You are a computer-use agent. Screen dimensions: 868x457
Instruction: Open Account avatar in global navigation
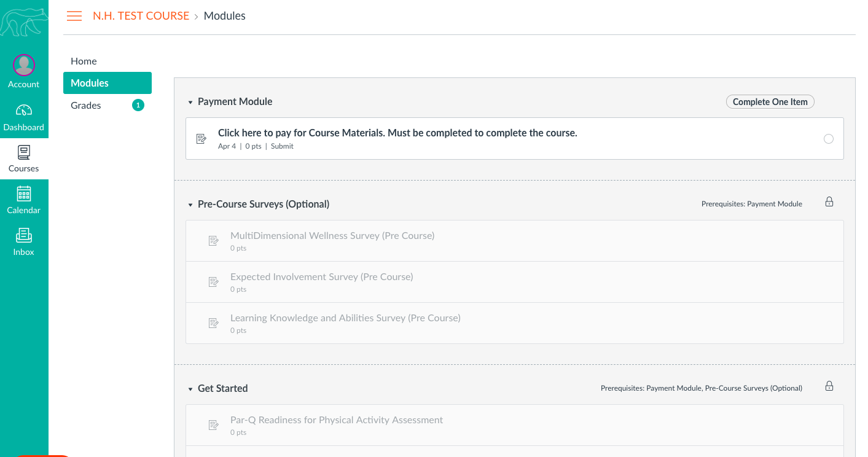(x=24, y=65)
